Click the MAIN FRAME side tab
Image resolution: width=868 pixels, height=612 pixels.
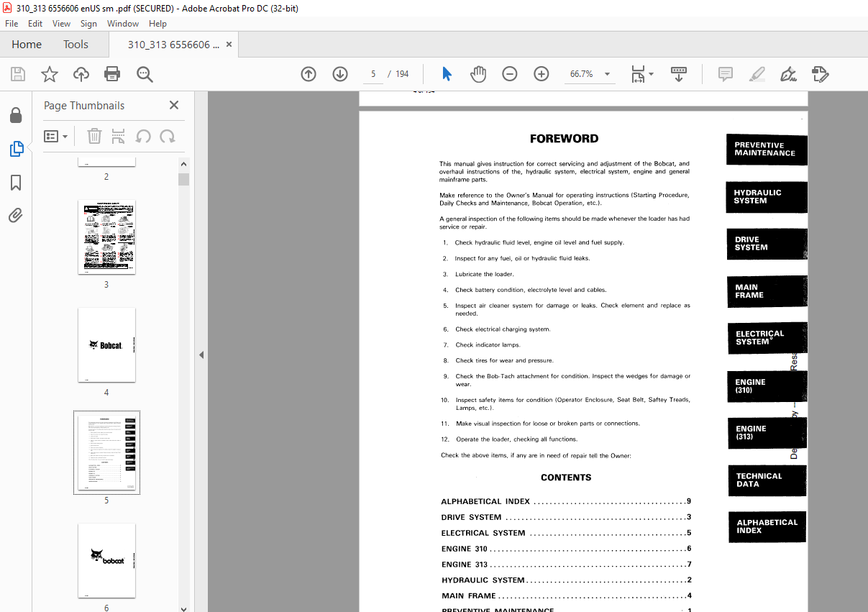coord(767,291)
